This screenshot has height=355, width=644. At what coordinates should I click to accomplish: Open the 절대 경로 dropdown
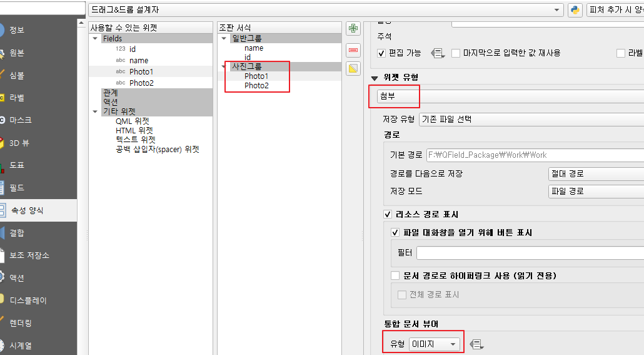point(596,174)
